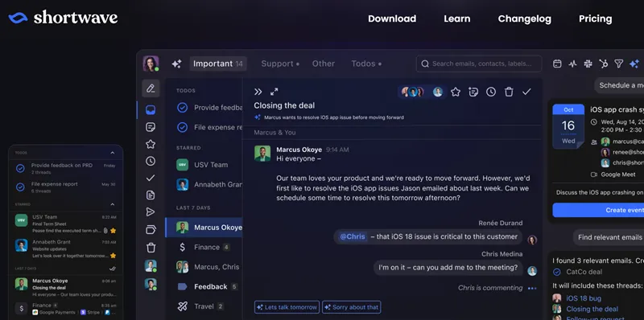Screen dimensions: 644x320
Task: Collapse thread panel with double chevron
Action: (x=258, y=92)
